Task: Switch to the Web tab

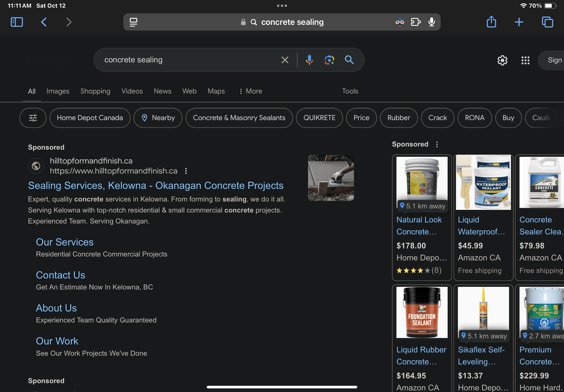Action: (189, 91)
